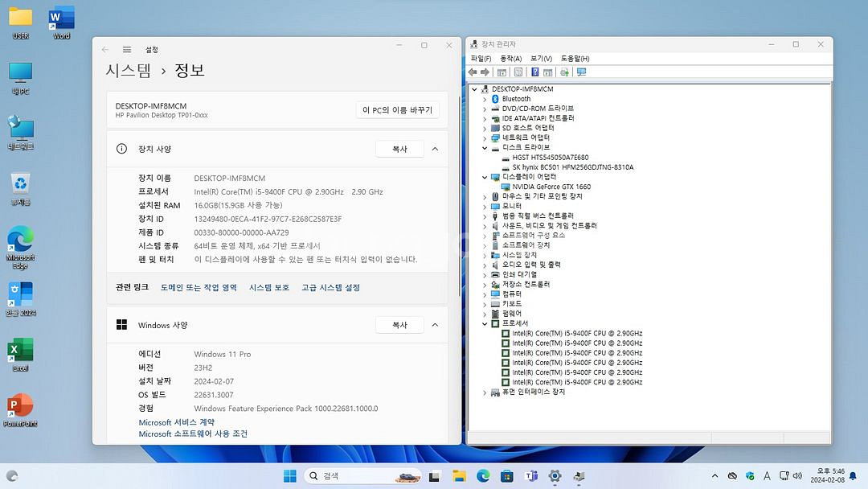Screen dimensions: 868x489
Task: Click the Back arrow in Device Manager toolbar
Action: tap(473, 72)
